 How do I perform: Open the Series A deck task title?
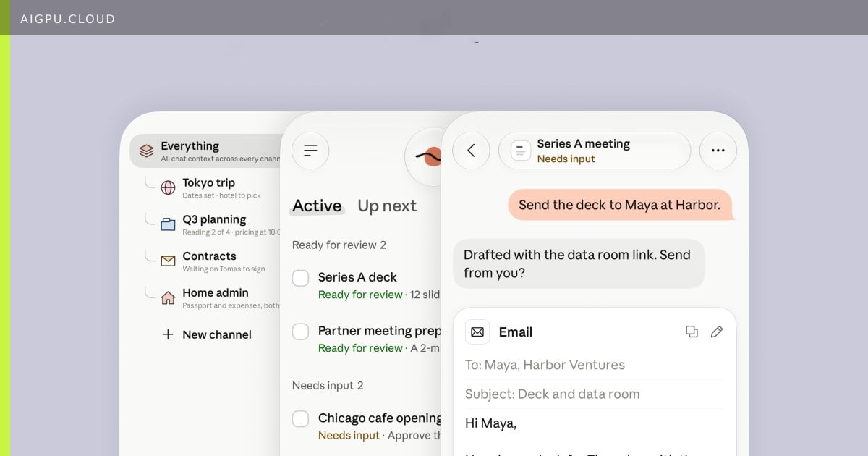(x=357, y=277)
